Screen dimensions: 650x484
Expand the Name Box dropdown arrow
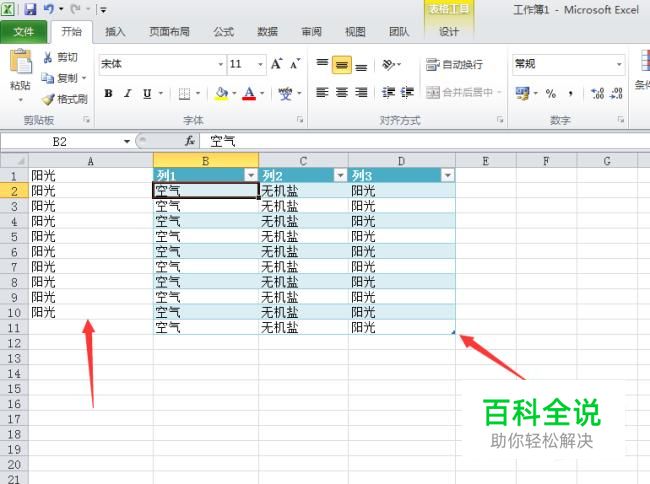127,142
